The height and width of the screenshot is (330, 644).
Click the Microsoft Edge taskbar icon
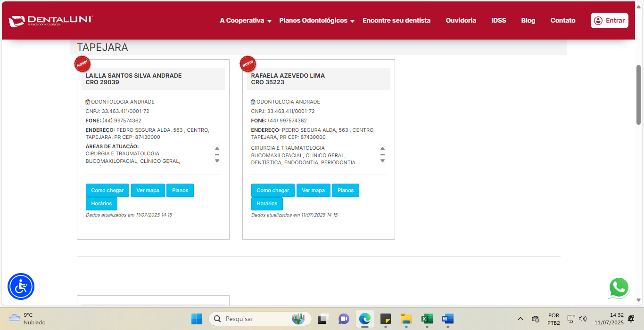tap(364, 319)
